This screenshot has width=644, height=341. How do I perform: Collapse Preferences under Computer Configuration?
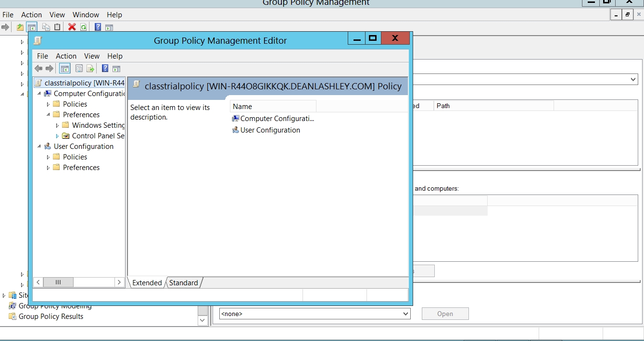click(48, 114)
